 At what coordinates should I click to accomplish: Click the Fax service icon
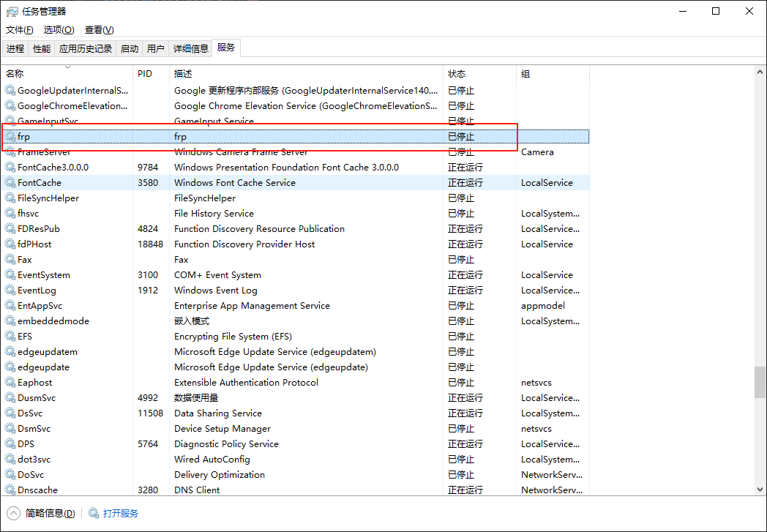[10, 259]
